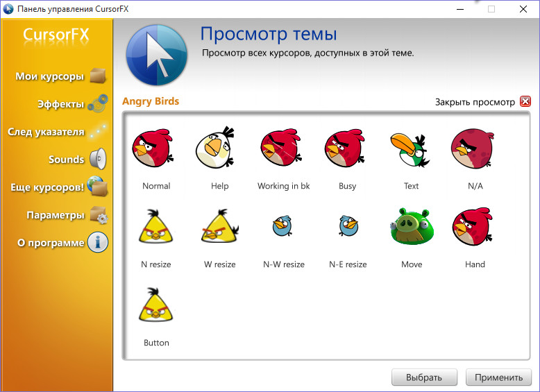Click the Параметры gear box icon
Viewport: 540px width, 392px height.
click(97, 216)
